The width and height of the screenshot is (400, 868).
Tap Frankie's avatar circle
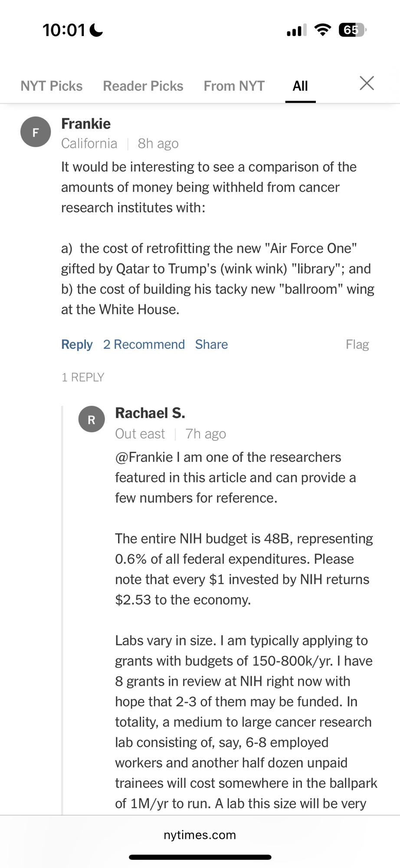coord(36,132)
